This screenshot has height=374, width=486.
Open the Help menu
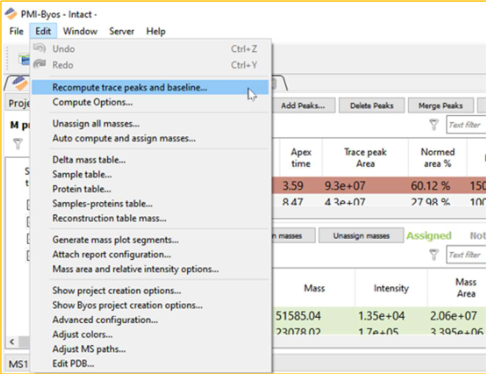point(156,31)
